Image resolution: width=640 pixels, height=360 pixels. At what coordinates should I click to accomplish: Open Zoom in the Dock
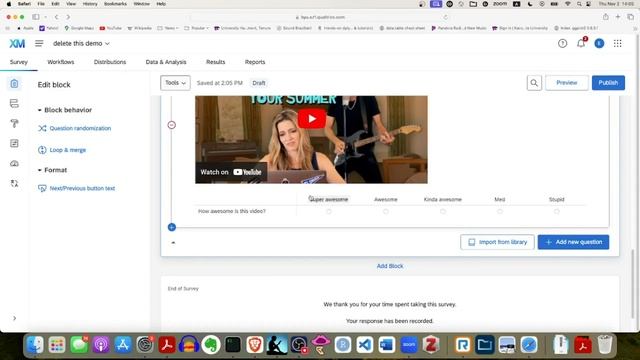[409, 345]
